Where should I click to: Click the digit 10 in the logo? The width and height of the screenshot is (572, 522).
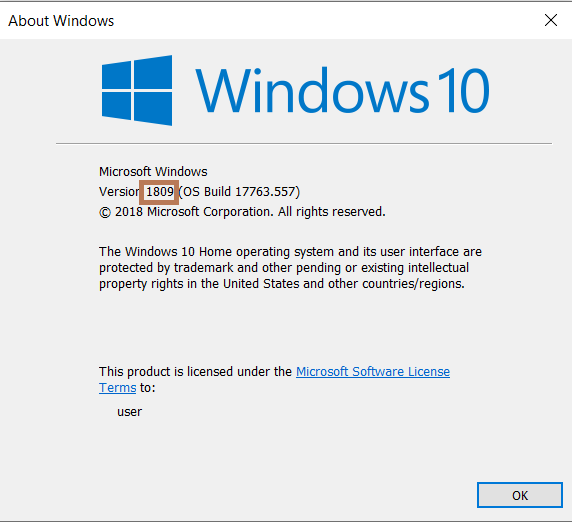click(x=463, y=90)
